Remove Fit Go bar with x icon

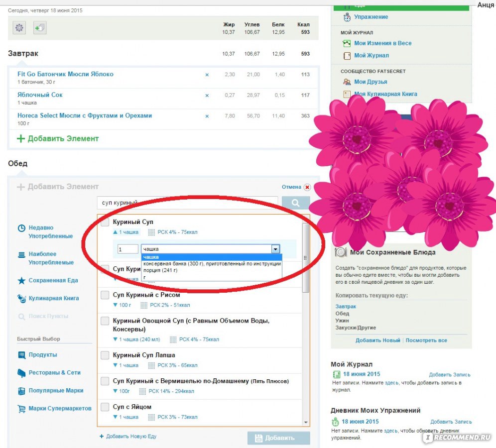click(x=207, y=75)
